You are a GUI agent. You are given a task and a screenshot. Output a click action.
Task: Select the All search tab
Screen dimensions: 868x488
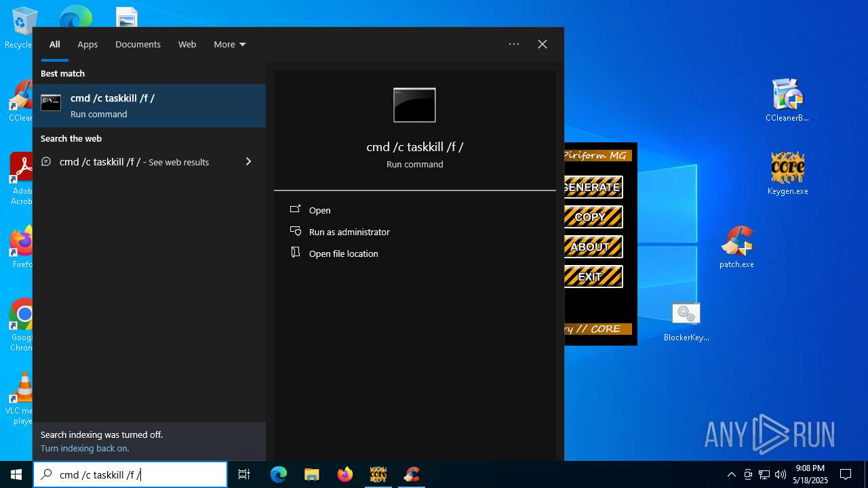[55, 44]
